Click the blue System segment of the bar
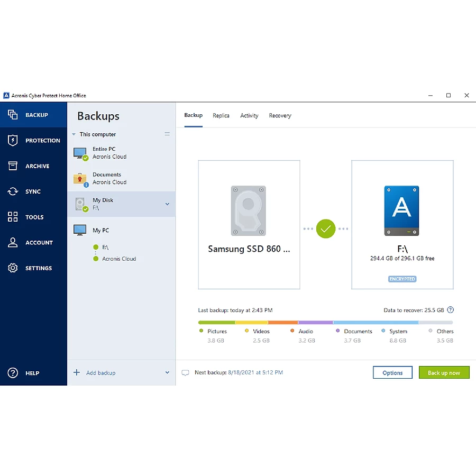Image resolution: width=476 pixels, height=476 pixels. tap(376, 323)
